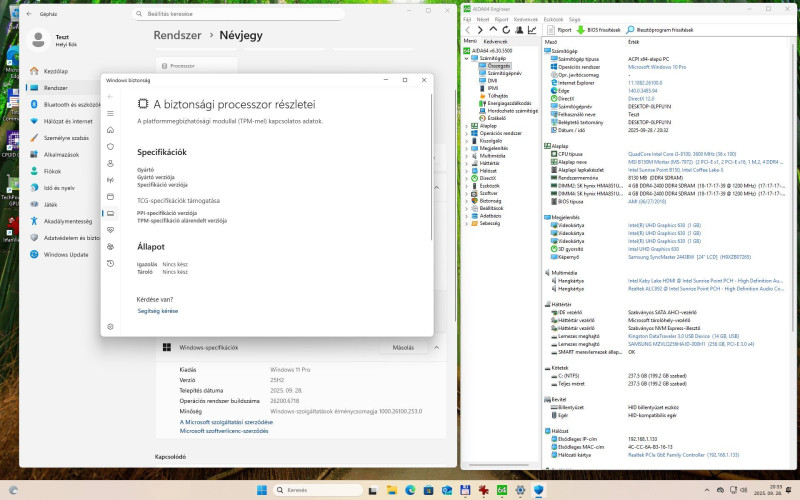
Task: Open the Kedvencek menu in AIDA64
Action: [x=526, y=19]
